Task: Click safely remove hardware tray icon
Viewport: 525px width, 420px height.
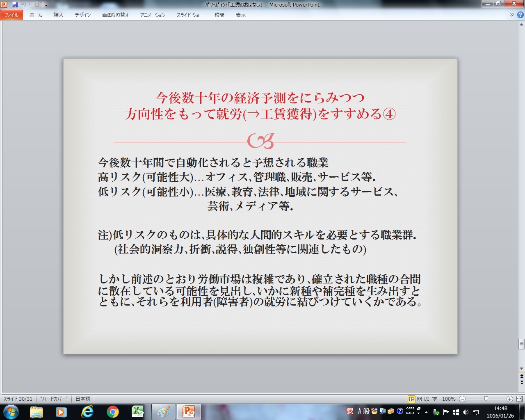Action: click(436, 412)
